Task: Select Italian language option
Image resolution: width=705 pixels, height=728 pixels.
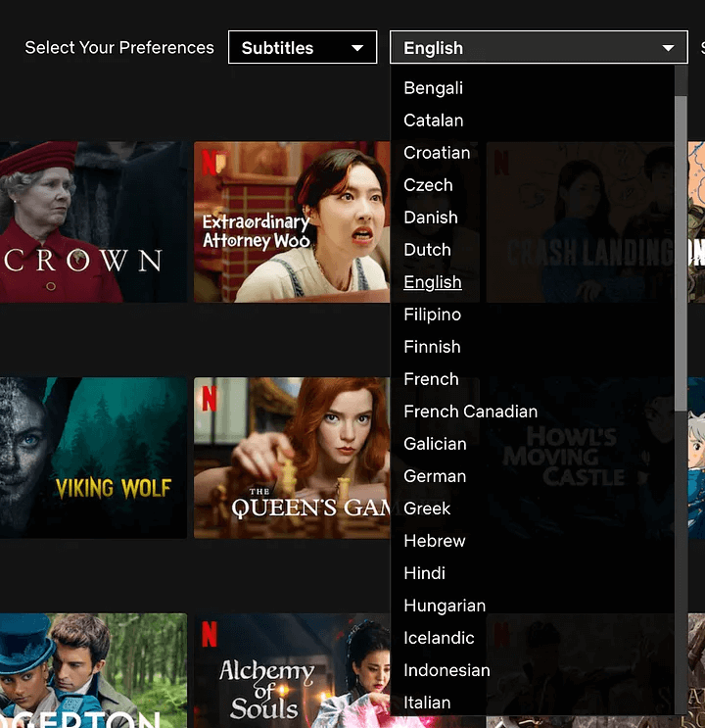Action: tap(427, 703)
